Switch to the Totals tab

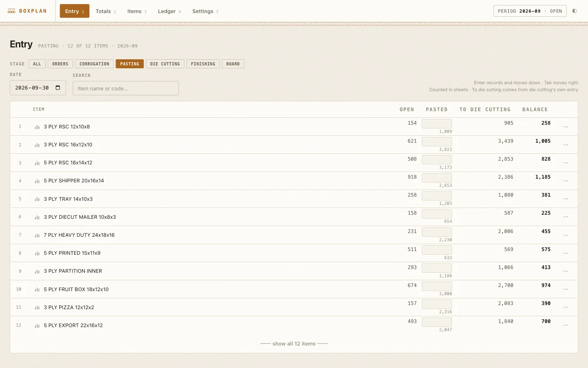pyautogui.click(x=106, y=11)
